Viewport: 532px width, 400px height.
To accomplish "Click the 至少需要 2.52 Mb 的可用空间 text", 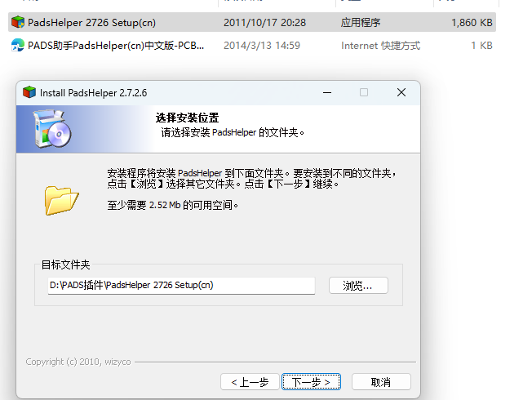I will [172, 205].
